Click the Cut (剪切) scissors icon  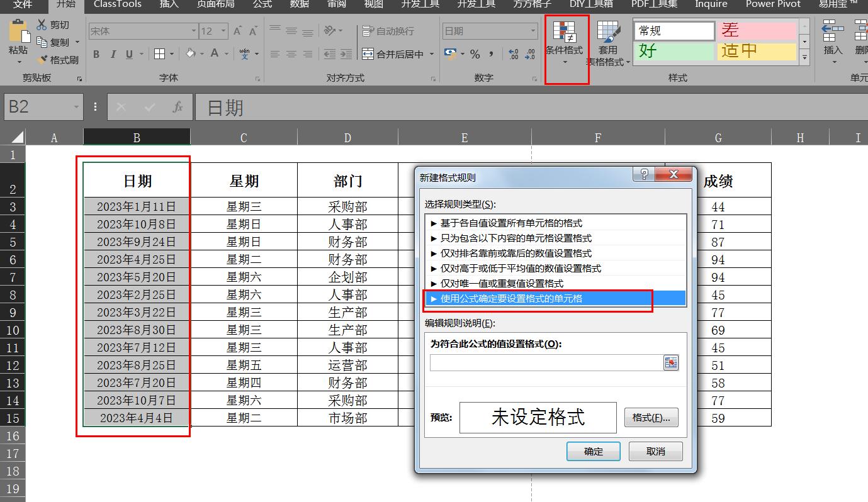pos(41,24)
